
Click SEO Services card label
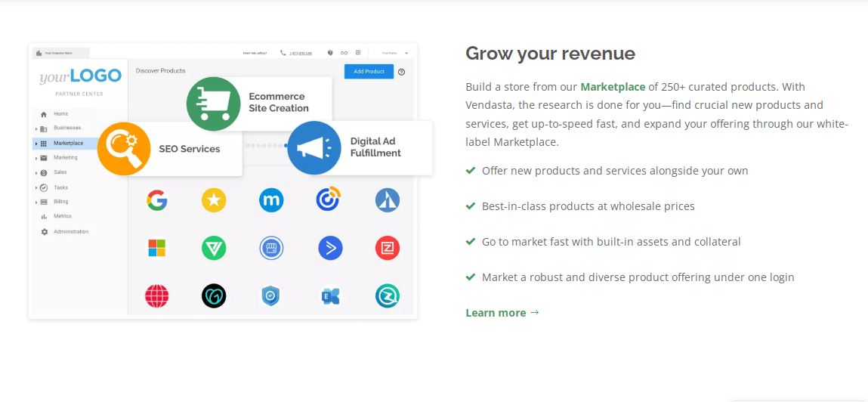(x=190, y=149)
